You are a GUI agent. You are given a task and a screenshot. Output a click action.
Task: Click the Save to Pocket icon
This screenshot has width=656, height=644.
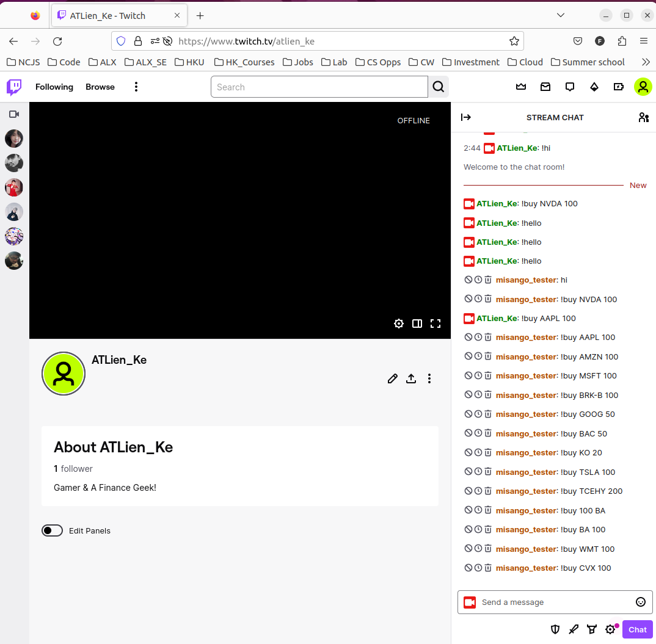578,41
